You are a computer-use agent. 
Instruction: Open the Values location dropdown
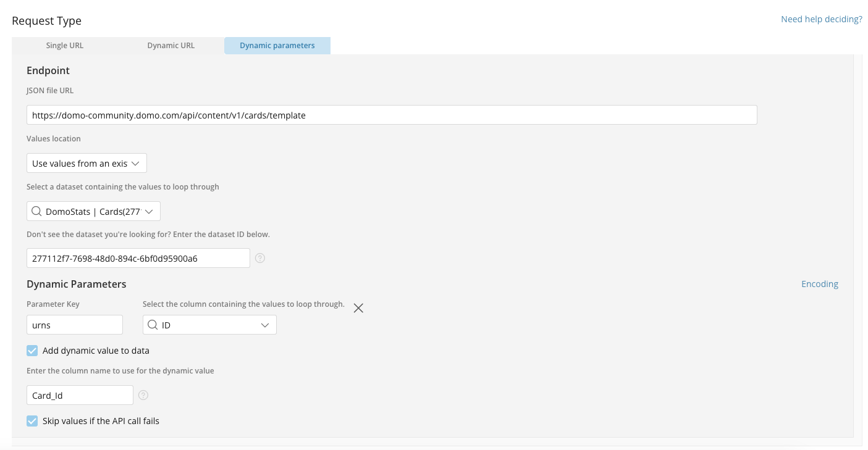[x=86, y=163]
